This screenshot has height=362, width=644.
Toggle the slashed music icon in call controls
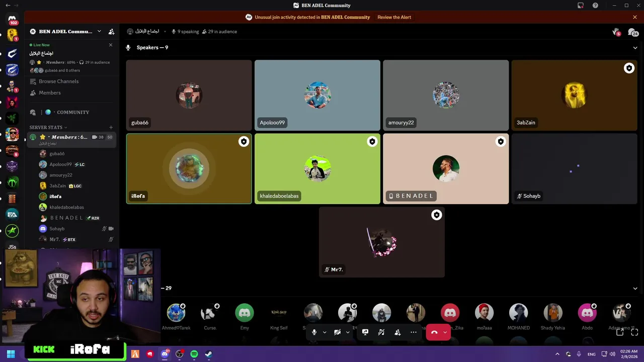click(381, 332)
